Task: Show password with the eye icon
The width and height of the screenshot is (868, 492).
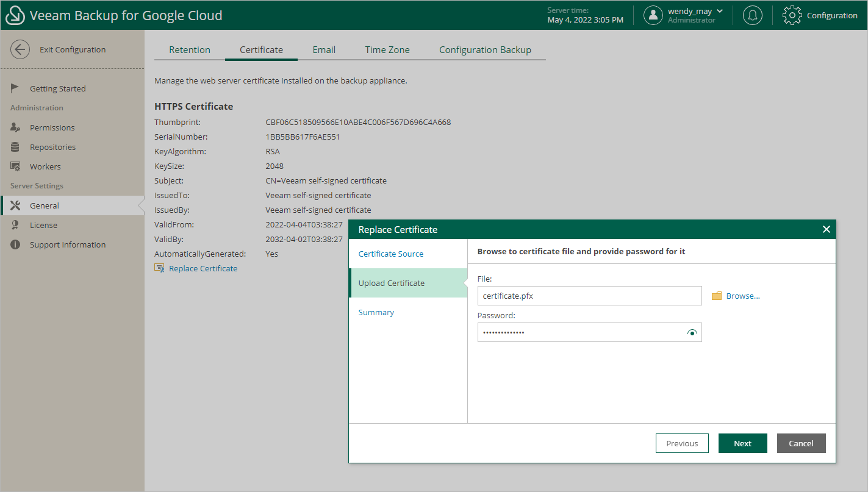Action: (x=692, y=333)
